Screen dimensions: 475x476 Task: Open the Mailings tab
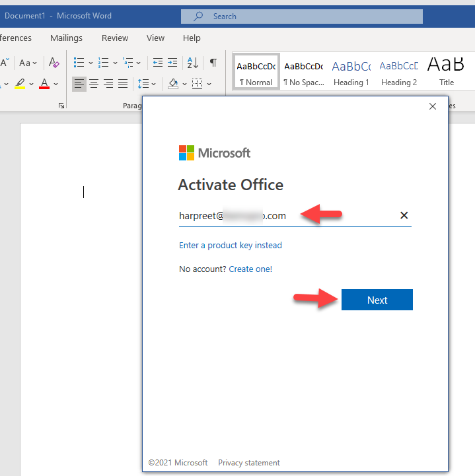(x=66, y=38)
